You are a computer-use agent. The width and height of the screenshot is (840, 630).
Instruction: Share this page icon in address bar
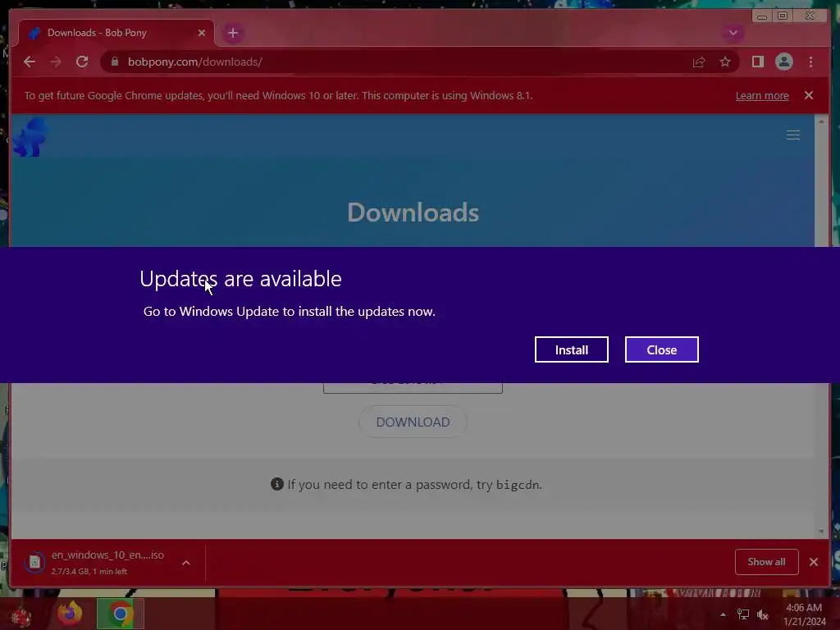click(699, 62)
